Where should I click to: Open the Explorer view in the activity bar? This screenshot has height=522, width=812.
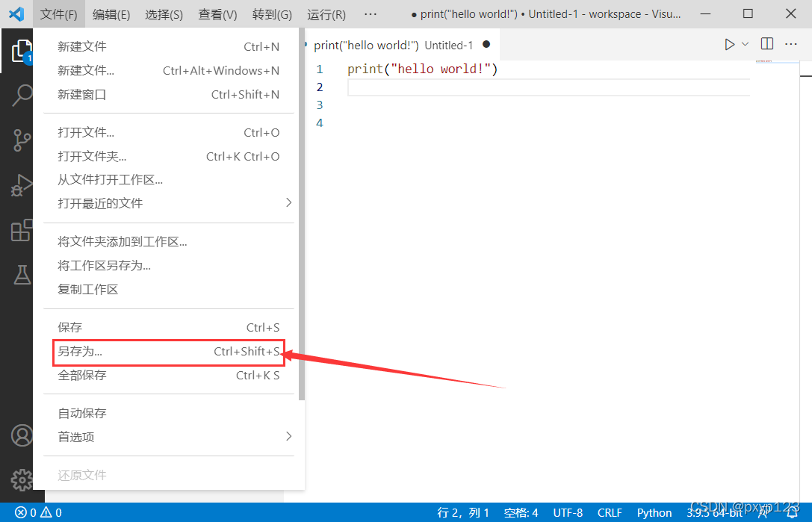point(21,52)
